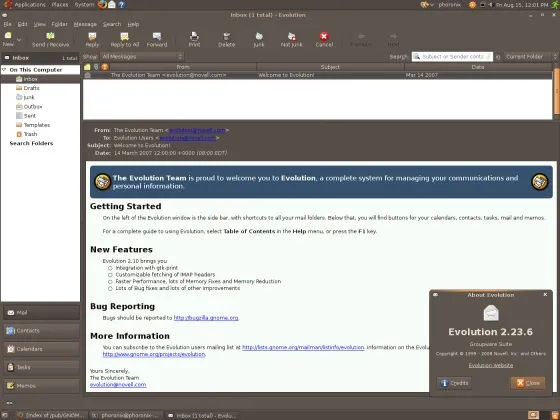Click the Reply to All icon
This screenshot has height=420, width=560.
coord(125,36)
